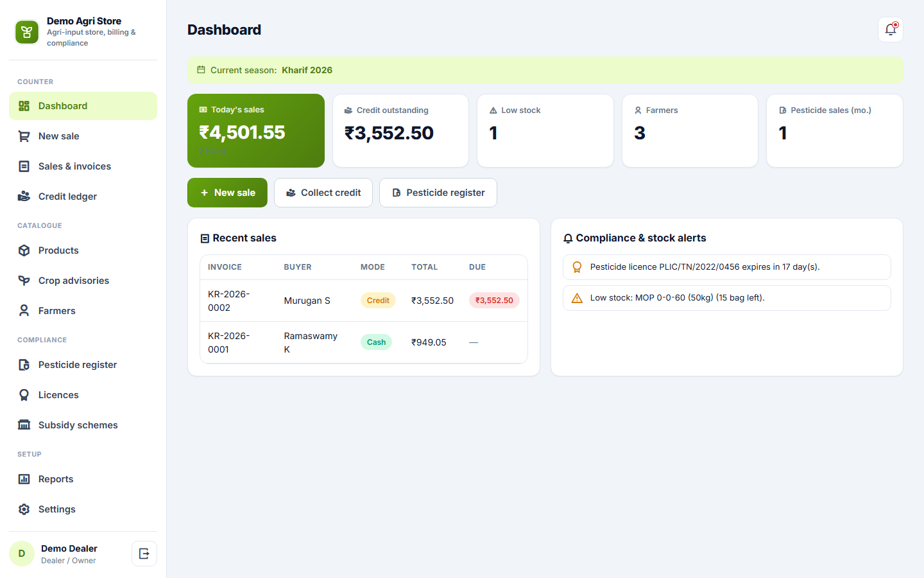924x578 pixels.
Task: Select the pesticide licence expiry alert text
Action: pyautogui.click(x=705, y=267)
